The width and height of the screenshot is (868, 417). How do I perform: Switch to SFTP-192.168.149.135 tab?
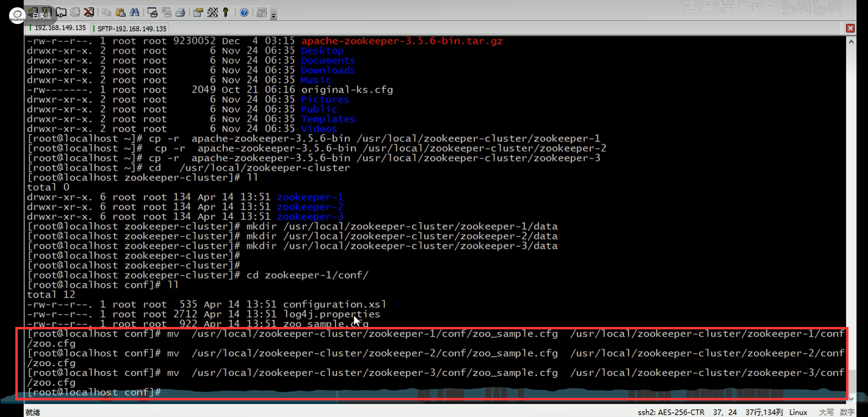point(132,29)
